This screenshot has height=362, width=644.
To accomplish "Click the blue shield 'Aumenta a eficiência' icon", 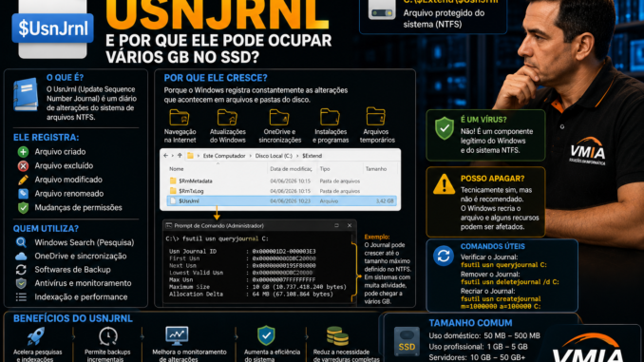I will coord(266,335).
